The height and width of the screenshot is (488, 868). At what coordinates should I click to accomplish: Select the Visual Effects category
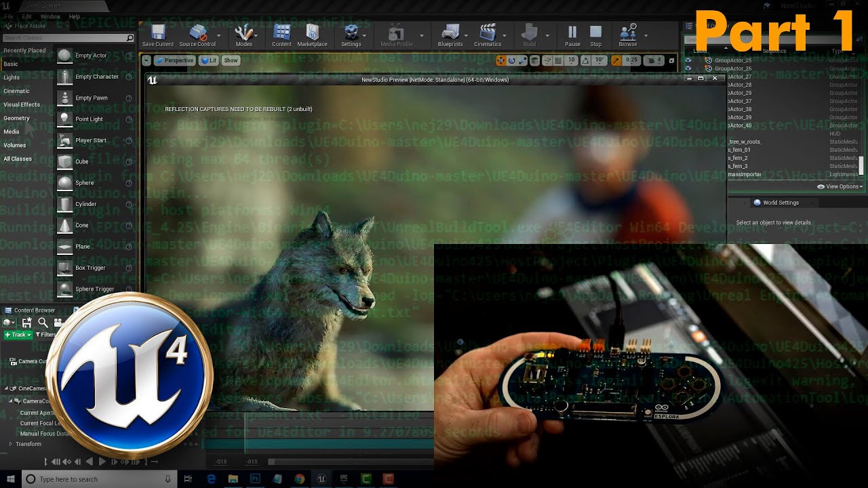pos(22,104)
